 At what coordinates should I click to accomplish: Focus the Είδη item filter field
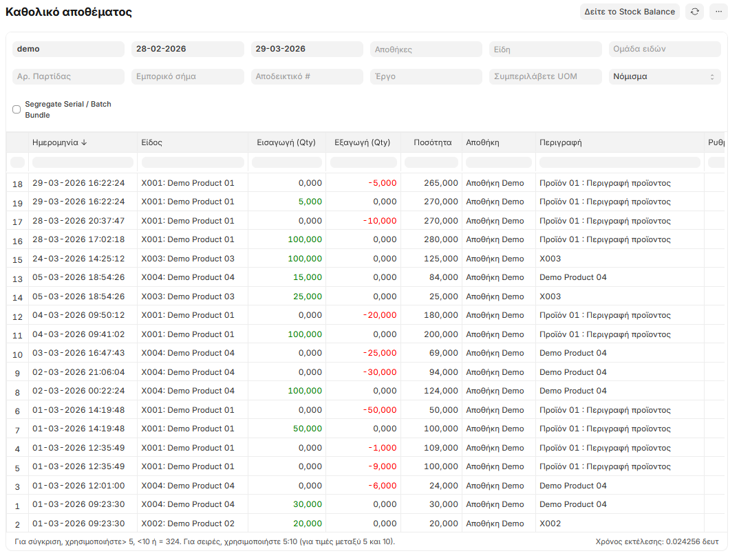point(545,50)
